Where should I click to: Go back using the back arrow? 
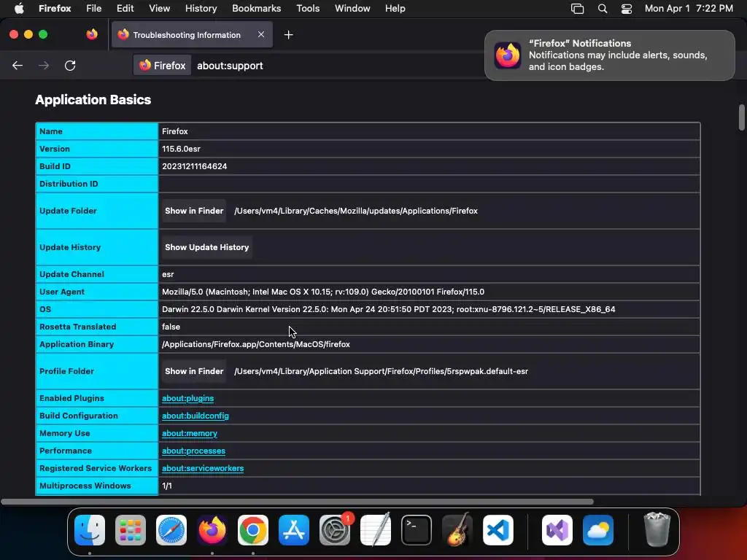tap(18, 66)
